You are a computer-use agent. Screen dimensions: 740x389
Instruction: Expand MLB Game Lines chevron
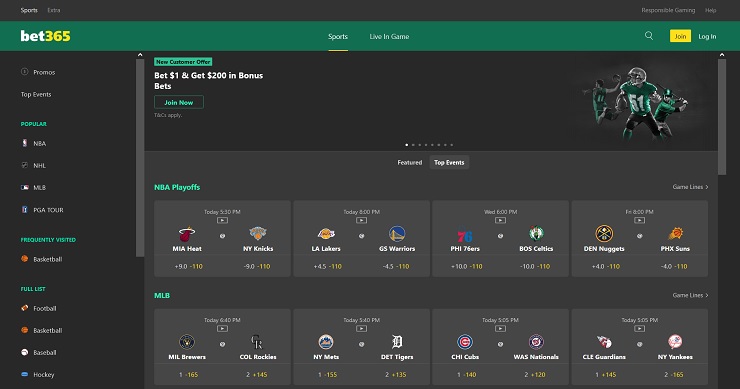(x=706, y=295)
